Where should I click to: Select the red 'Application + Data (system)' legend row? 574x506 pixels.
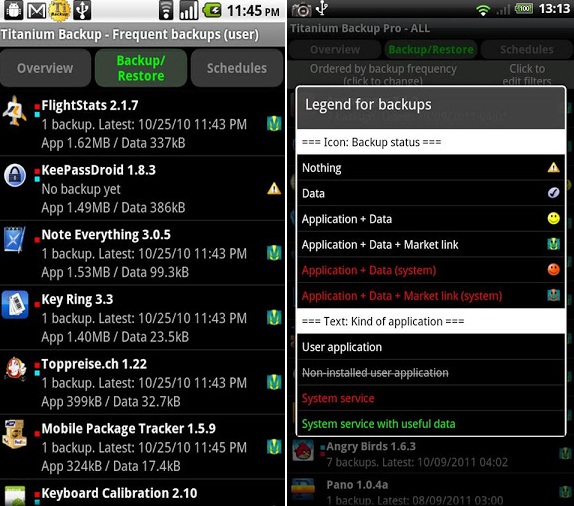[x=431, y=270]
